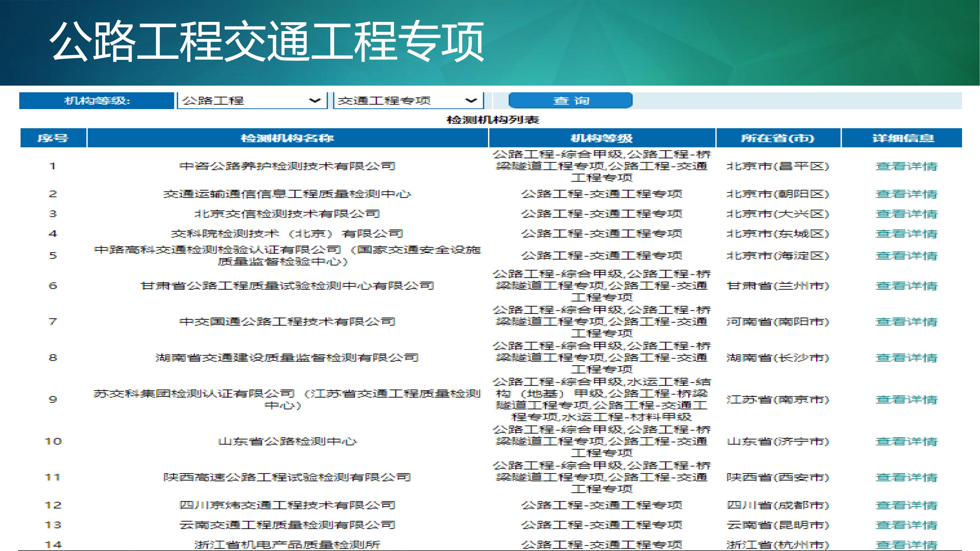Select the 机构等级: label
Screen dimensions: 980x551
97,101
